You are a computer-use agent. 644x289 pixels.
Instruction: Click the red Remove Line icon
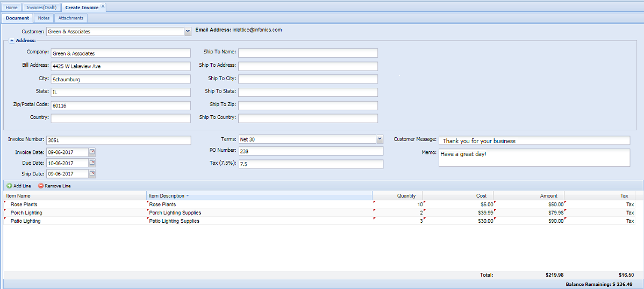click(x=41, y=186)
